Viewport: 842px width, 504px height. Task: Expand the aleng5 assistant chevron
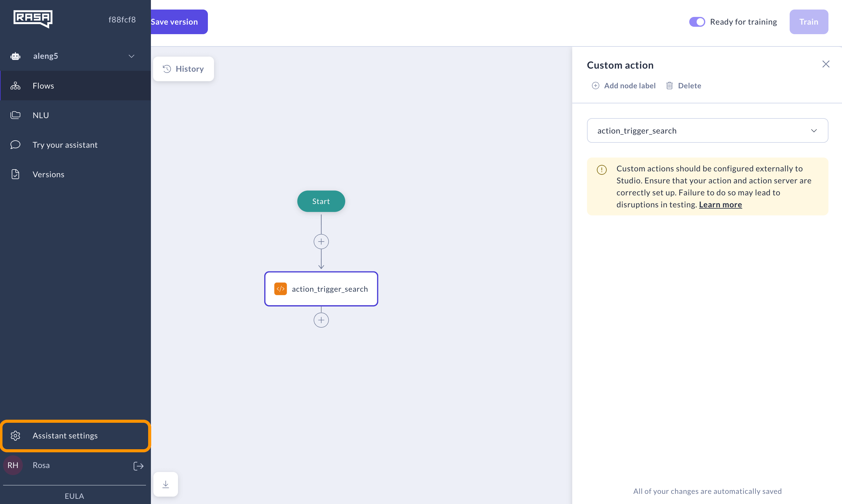(131, 56)
